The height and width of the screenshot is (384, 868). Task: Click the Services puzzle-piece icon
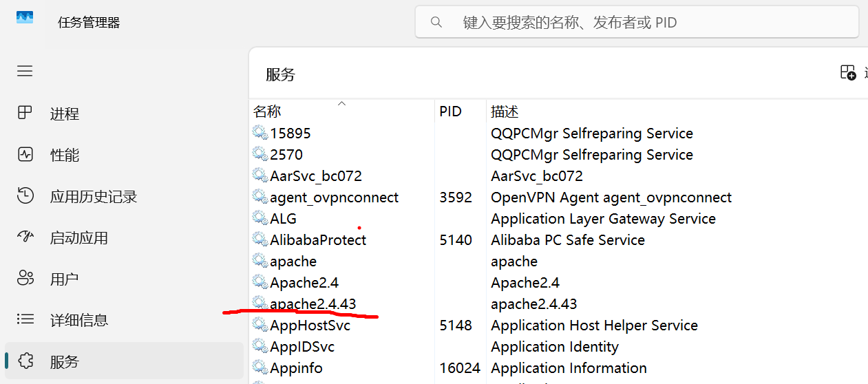click(x=25, y=361)
